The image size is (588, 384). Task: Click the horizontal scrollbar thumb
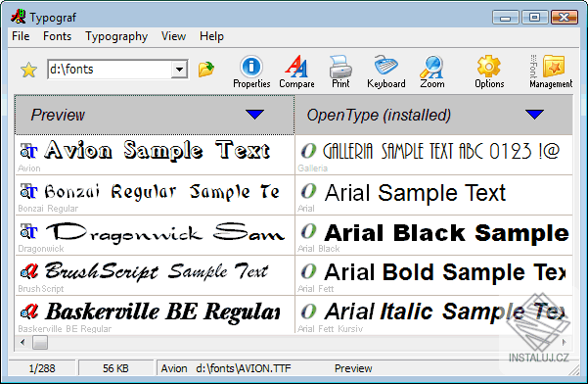click(x=40, y=342)
